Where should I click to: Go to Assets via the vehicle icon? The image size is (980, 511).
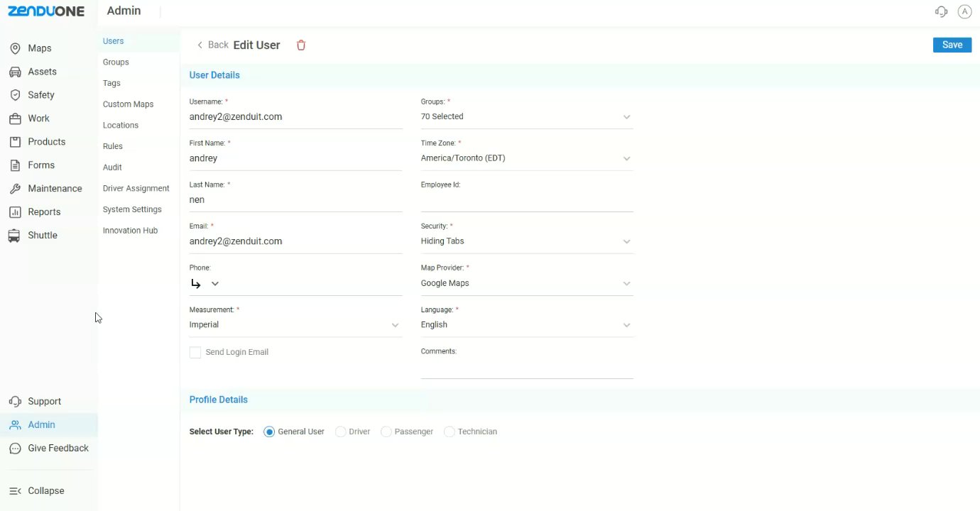(14, 72)
